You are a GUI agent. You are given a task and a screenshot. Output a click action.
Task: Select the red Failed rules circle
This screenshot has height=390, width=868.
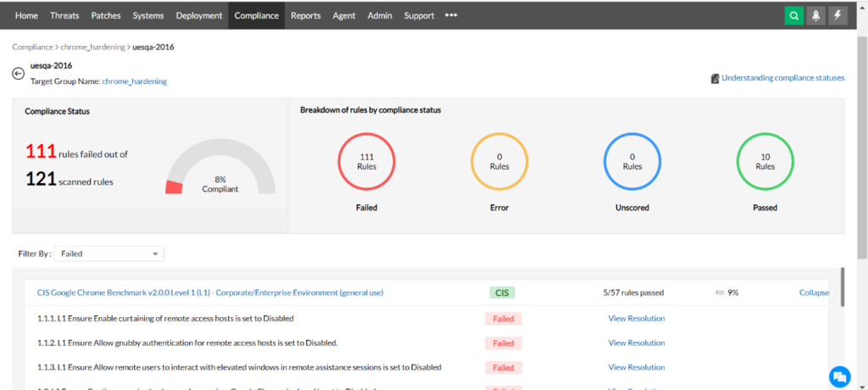tap(366, 161)
